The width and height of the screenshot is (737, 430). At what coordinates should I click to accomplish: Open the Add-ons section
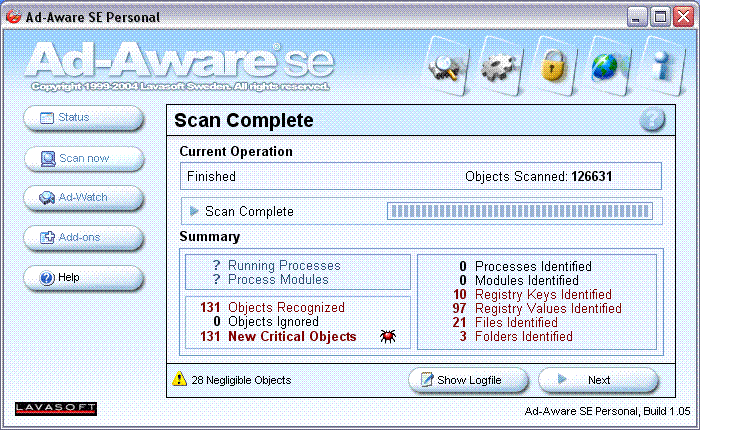[83, 237]
